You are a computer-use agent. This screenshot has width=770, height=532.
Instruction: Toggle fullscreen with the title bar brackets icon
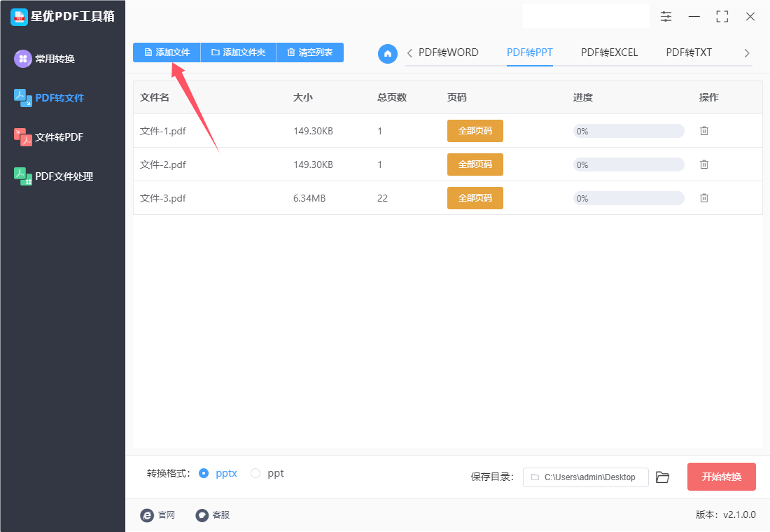point(722,17)
